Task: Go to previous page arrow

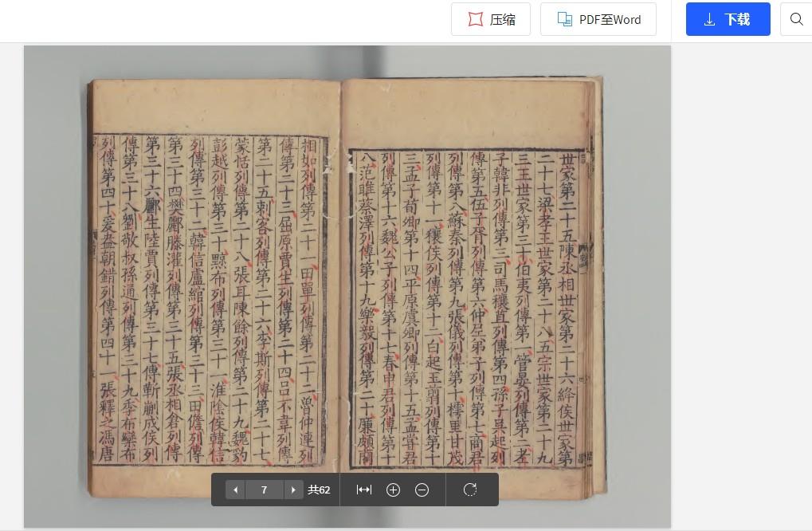Action: (x=236, y=490)
